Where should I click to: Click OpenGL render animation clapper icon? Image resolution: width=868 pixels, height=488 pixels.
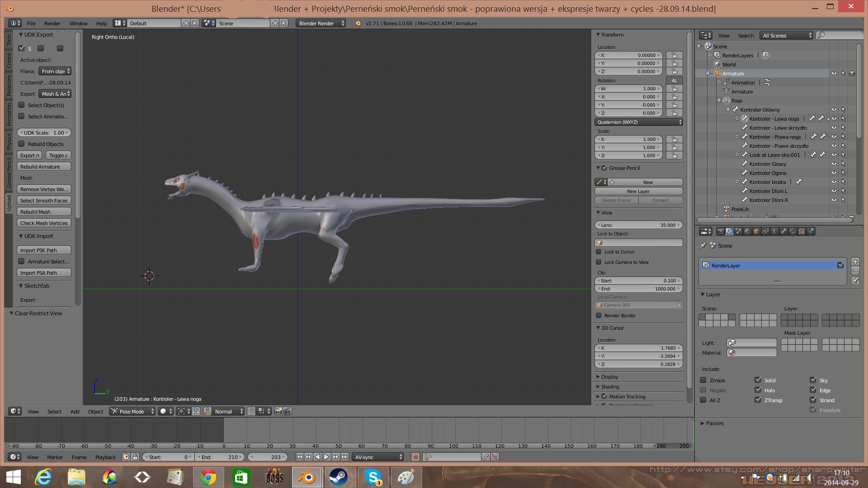pyautogui.click(x=287, y=411)
